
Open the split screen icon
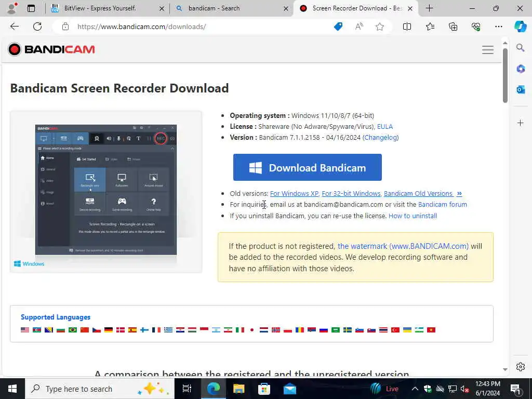pyautogui.click(x=407, y=26)
